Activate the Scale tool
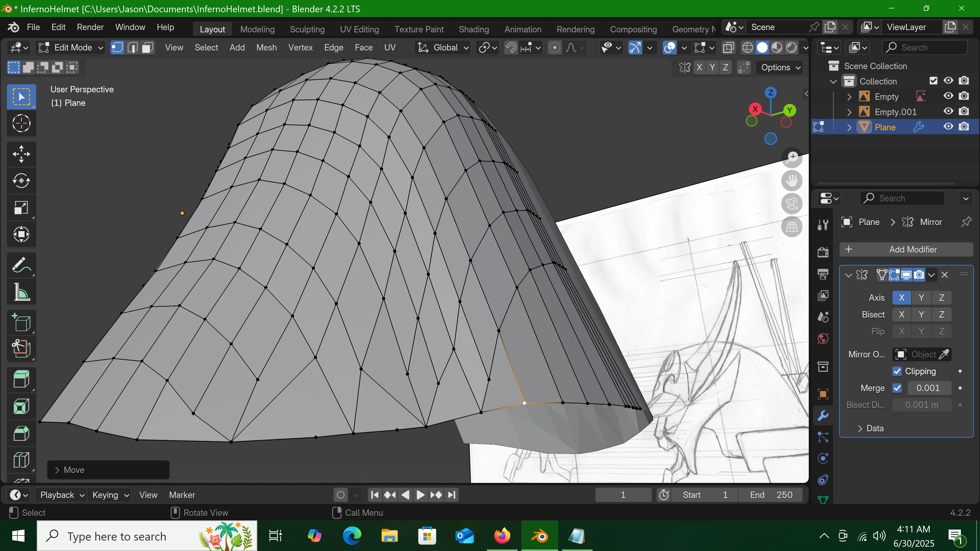Image resolution: width=980 pixels, height=551 pixels. pyautogui.click(x=21, y=208)
